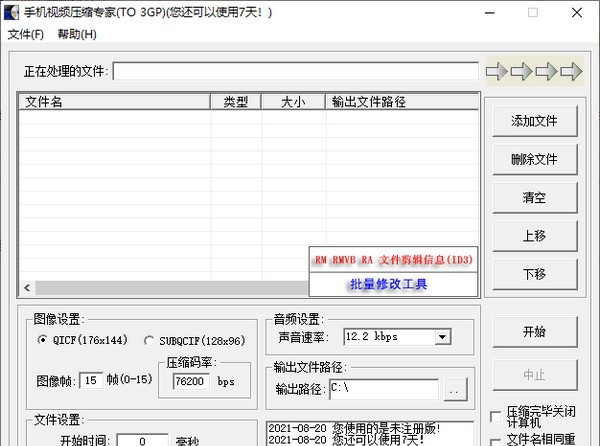Close the window with the X button
This screenshot has height=446, width=600.
point(577,13)
